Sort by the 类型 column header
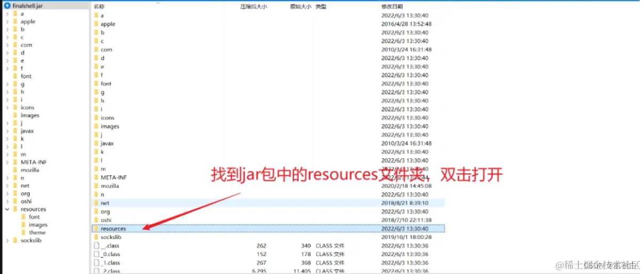Screen dimensions: 644x274 (321, 6)
